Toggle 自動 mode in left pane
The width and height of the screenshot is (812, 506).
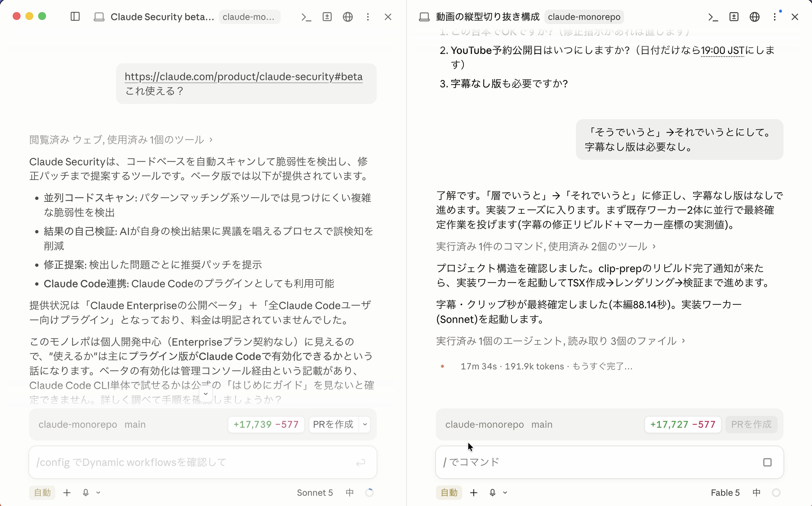(42, 493)
